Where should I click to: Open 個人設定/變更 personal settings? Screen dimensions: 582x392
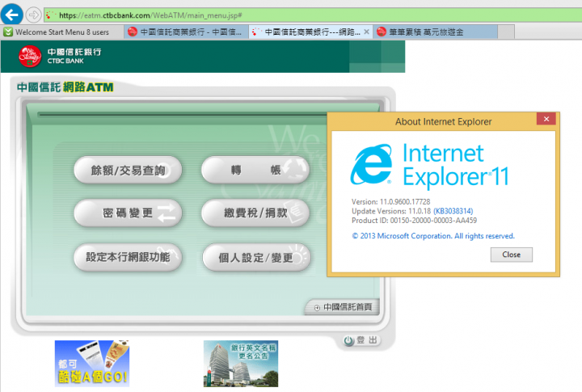pos(256,257)
